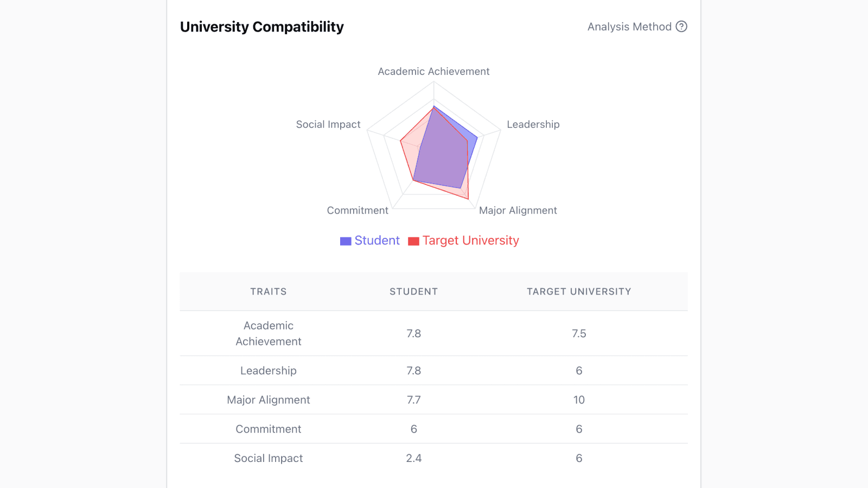The image size is (868, 488).
Task: Select the Major Alignment axis label
Action: coord(518,210)
